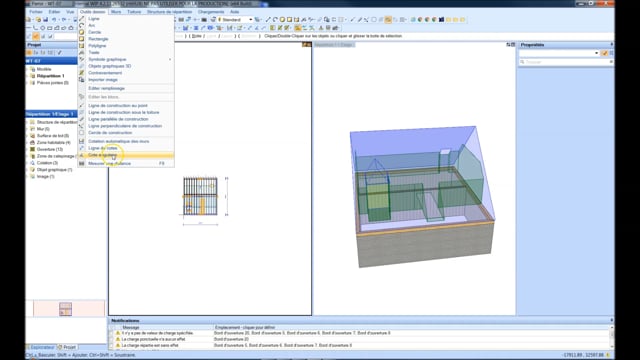This screenshot has width=640, height=360.
Task: Toggle the pin on the Notifications panel
Action: (611, 320)
